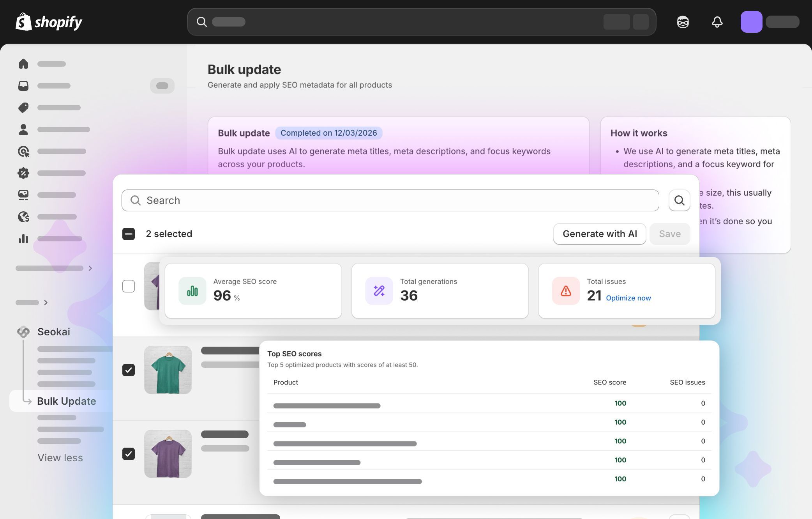Open Orders using the inbox sidebar icon
This screenshot has height=519, width=812.
[23, 85]
